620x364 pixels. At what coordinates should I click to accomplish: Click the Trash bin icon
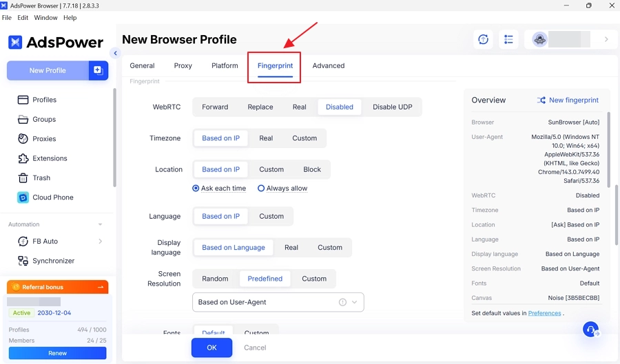coord(23,178)
